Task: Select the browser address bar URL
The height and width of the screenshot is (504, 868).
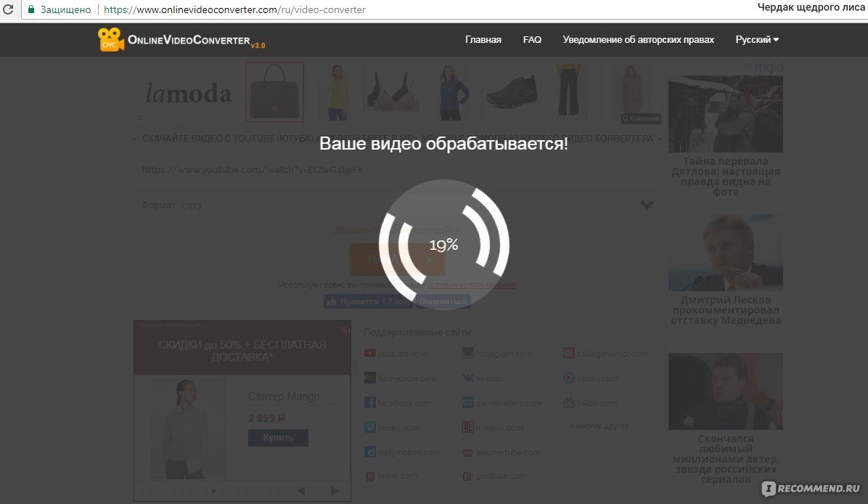Action: 234,10
